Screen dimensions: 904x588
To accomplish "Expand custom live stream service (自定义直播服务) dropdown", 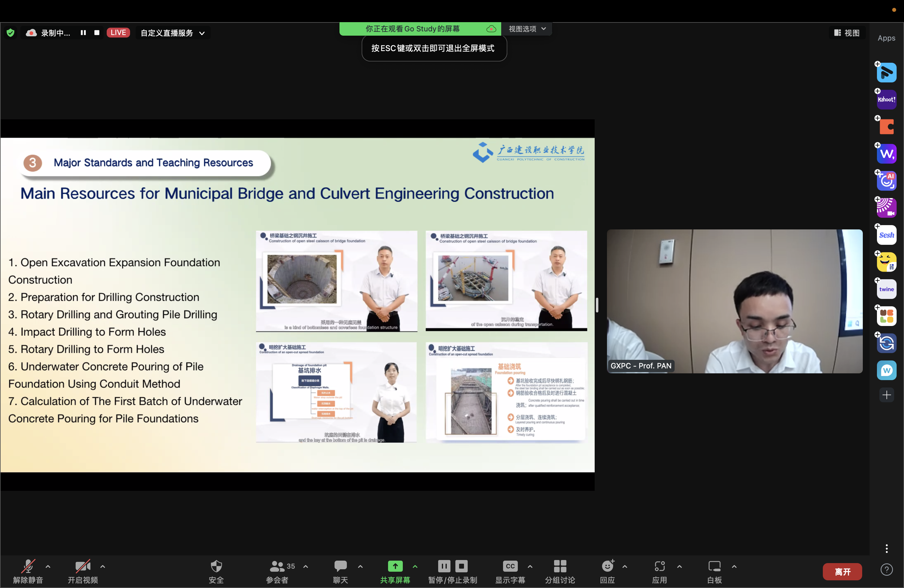I will tap(173, 33).
